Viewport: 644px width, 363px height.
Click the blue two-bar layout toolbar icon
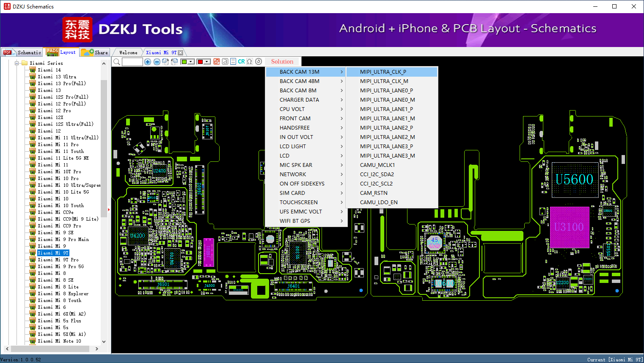click(233, 61)
